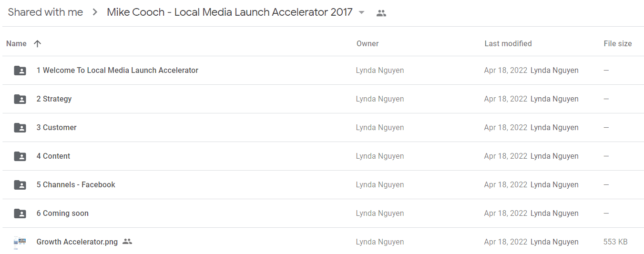Image resolution: width=644 pixels, height=254 pixels.
Task: Click folder icon for 5 Channels - Facebook
Action: pyautogui.click(x=20, y=185)
